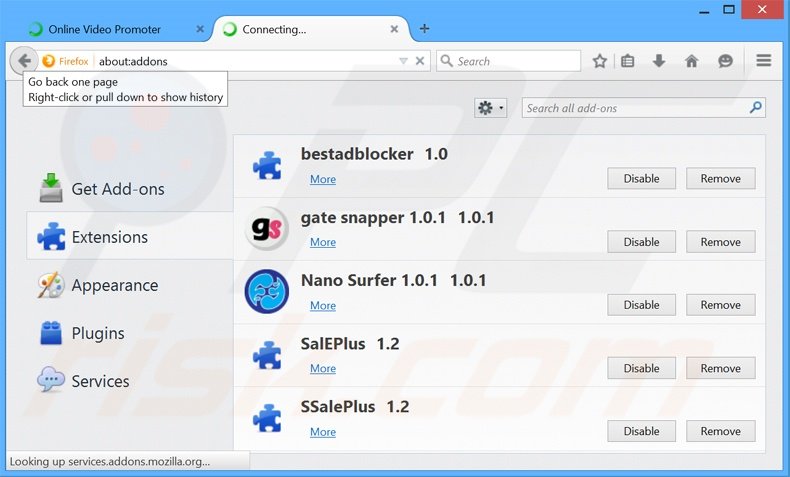Viewport: 790px width, 477px height.
Task: Click the SSalePlus puzzle icon
Action: [x=267, y=418]
